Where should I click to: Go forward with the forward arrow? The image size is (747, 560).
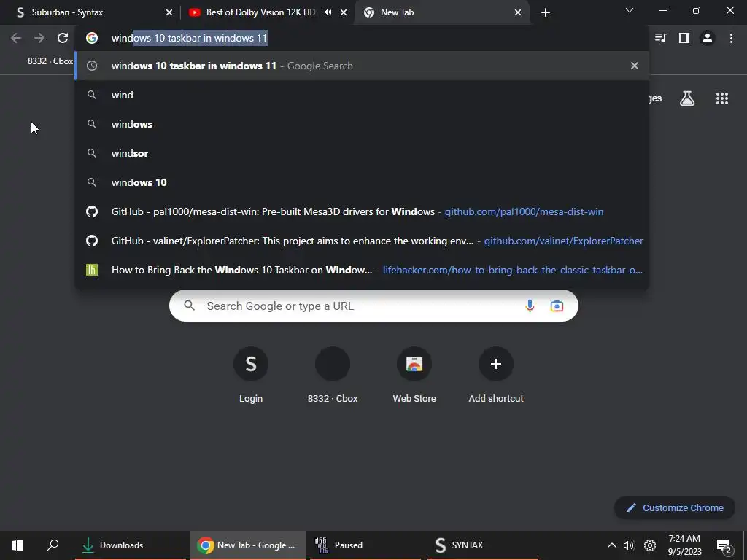click(x=39, y=38)
